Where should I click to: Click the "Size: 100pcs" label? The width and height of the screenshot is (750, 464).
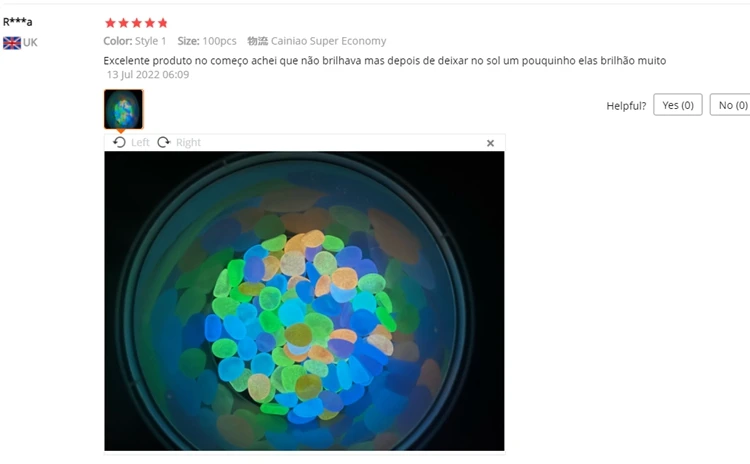click(207, 41)
